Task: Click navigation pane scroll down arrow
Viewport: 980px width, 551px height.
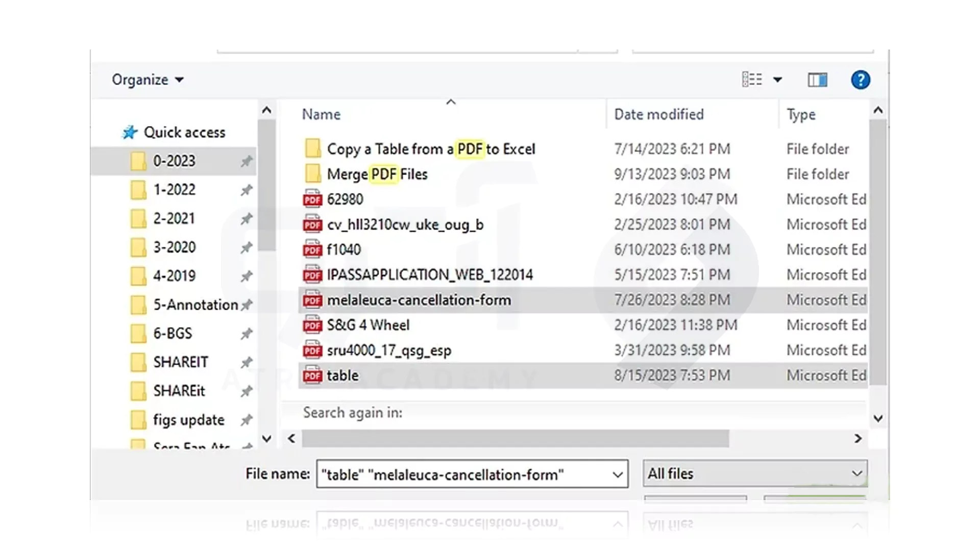Action: (x=266, y=439)
